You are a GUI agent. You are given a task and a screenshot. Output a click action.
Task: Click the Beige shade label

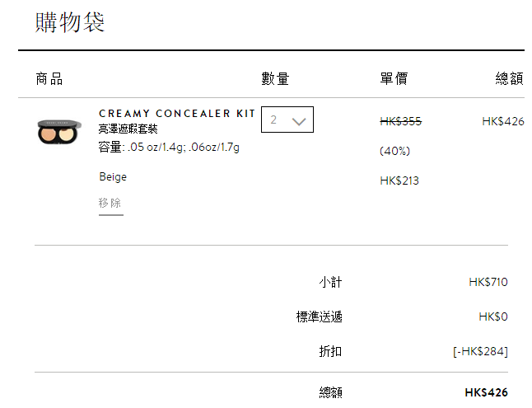pos(113,177)
